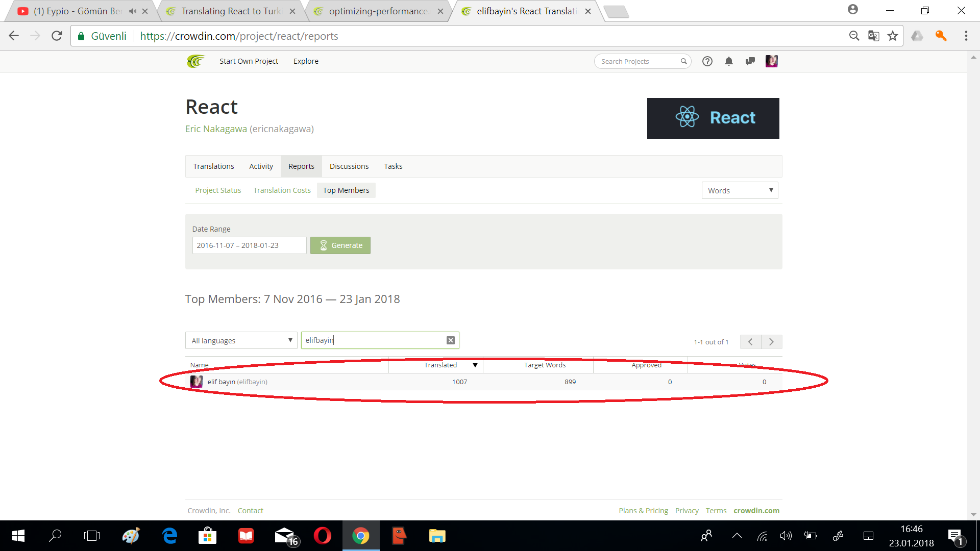Open Eric Nakagawa's profile link
Viewport: 980px width, 551px height.
pos(216,129)
